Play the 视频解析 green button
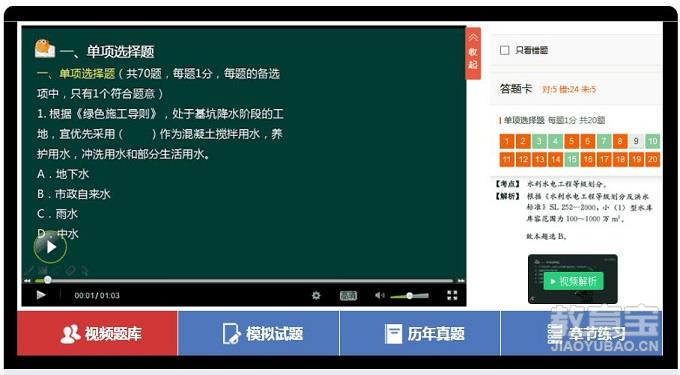The image size is (680, 375). [573, 281]
